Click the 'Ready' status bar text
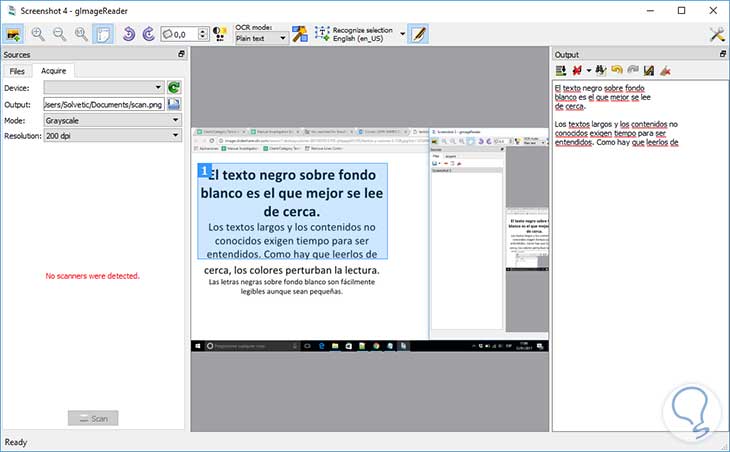This screenshot has width=730, height=452. (15, 442)
